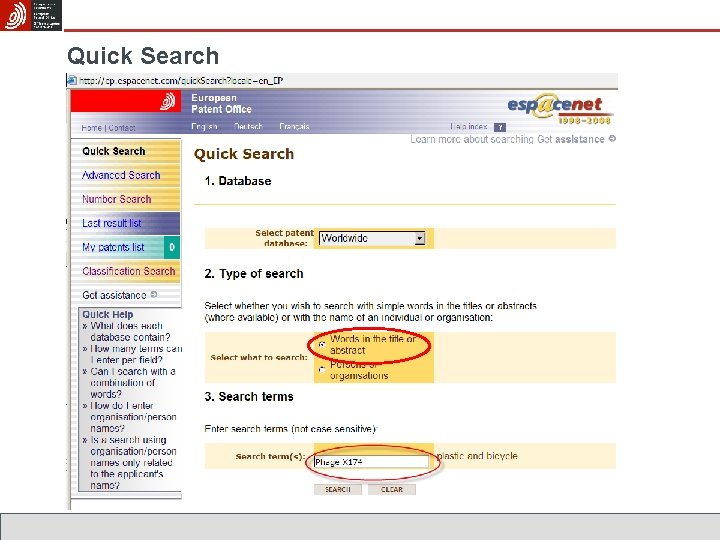Click the Contact link

[x=122, y=128]
